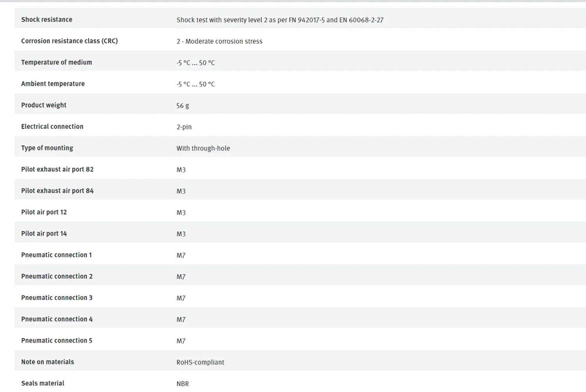Select the RoHS-compliant value
Viewport: 586px width, 392px height.
click(x=200, y=362)
